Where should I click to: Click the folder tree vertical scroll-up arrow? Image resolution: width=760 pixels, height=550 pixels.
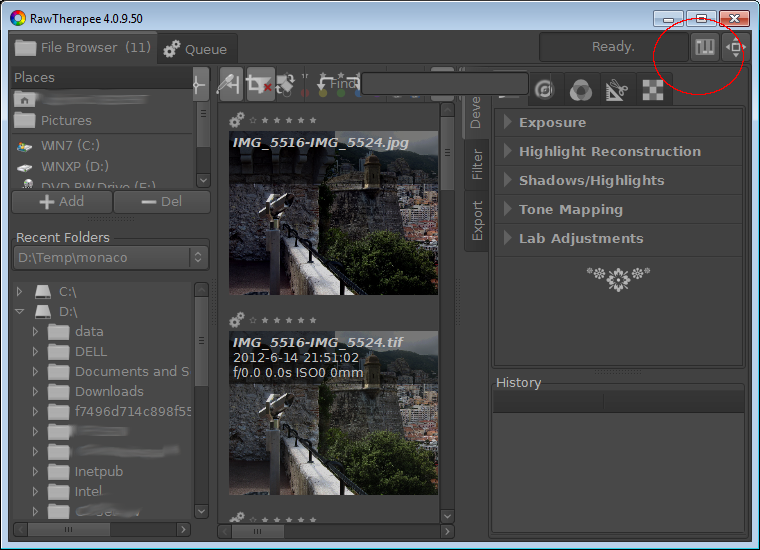click(x=202, y=290)
